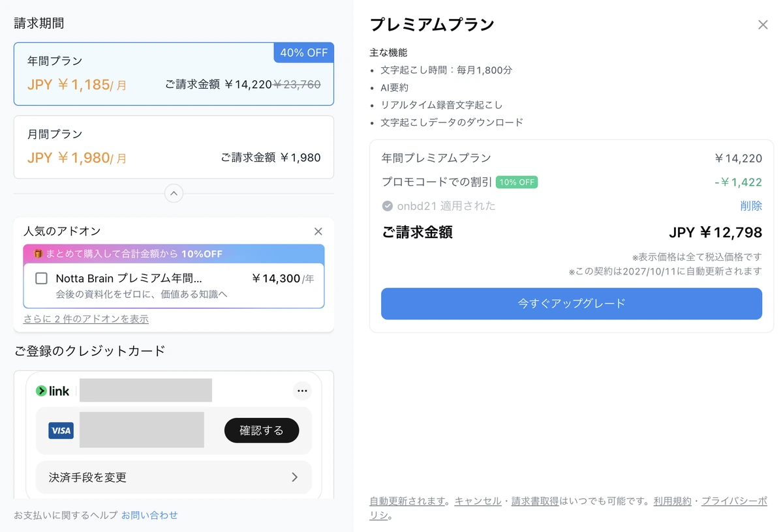This screenshot has width=783, height=532.
Task: Click the 年間プレミアムプラン line item
Action: tap(436, 158)
